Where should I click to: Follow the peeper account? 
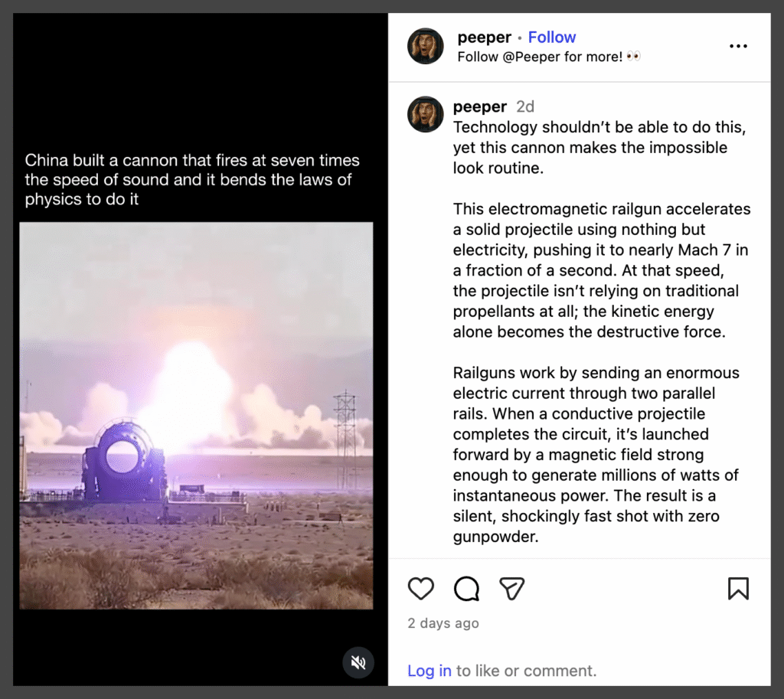click(x=552, y=37)
